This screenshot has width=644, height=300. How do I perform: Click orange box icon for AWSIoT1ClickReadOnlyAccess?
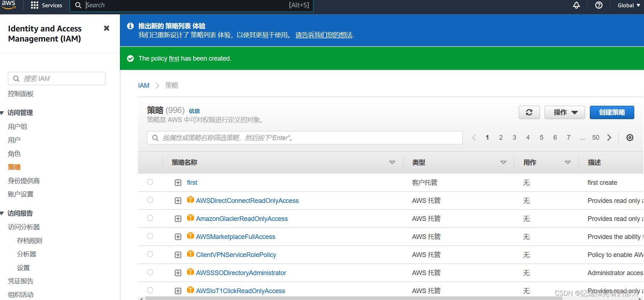point(190,290)
